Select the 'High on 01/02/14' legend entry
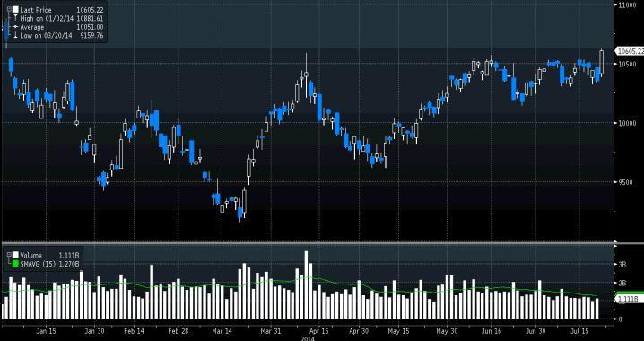 coord(46,19)
